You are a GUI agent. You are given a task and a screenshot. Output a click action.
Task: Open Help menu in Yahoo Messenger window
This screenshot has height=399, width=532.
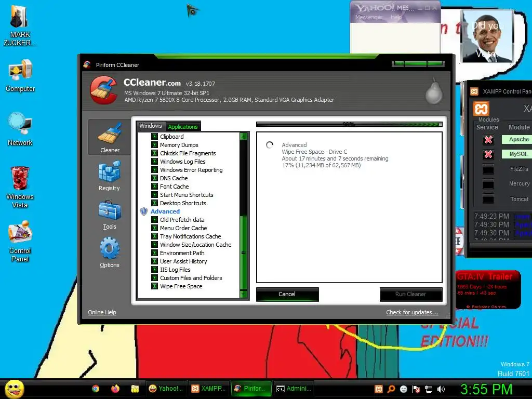click(396, 17)
